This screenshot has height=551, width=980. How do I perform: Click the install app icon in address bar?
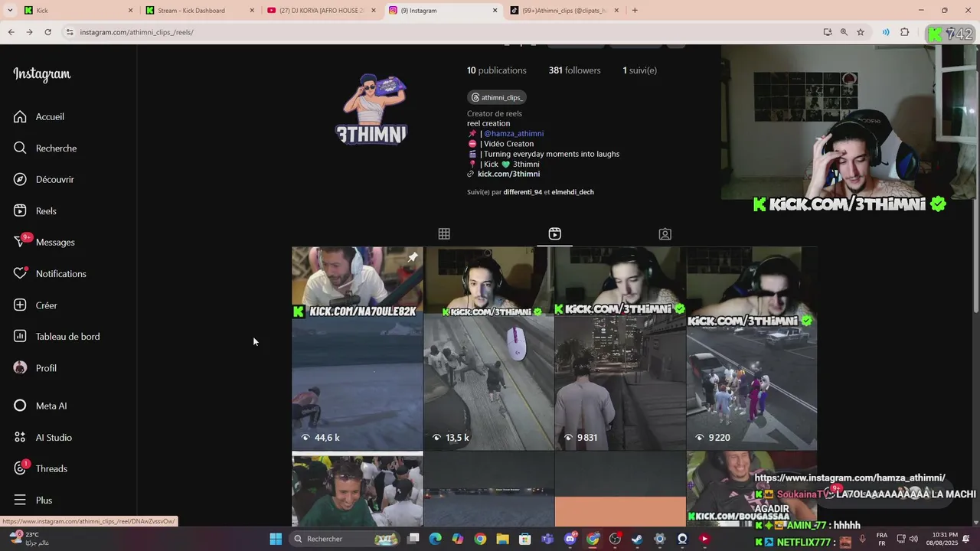coord(828,32)
